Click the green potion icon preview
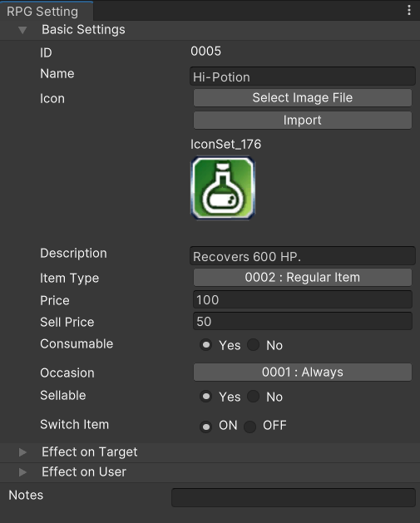 (x=223, y=188)
